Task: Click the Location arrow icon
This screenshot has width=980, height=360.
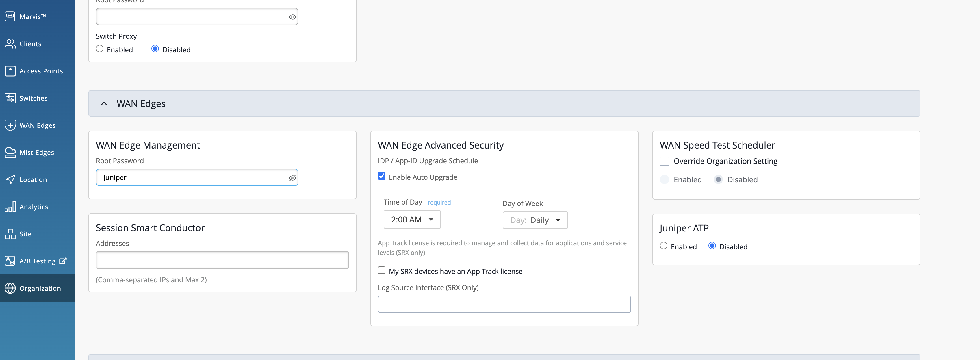Action: 10,180
